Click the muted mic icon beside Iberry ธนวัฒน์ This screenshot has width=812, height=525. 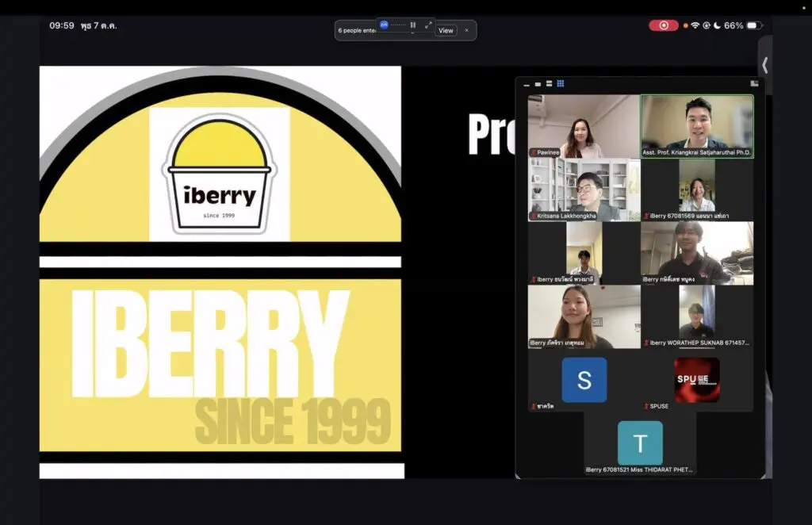(533, 280)
